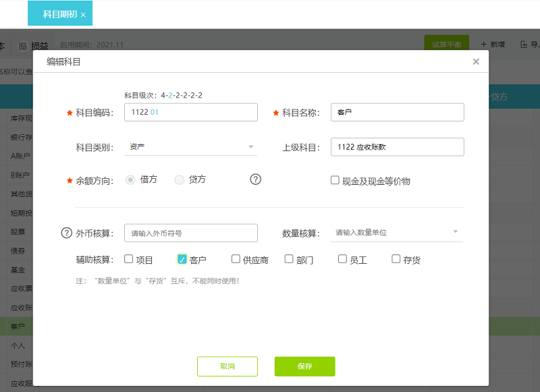The image size is (540, 392).
Task: Tick the 供应商 checkbox
Action: 236,259
